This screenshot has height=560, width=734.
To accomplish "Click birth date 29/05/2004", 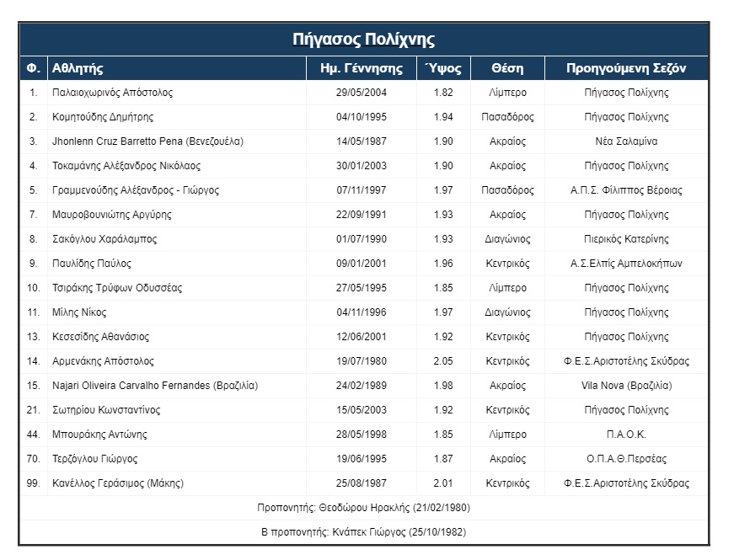I will click(x=361, y=93).
